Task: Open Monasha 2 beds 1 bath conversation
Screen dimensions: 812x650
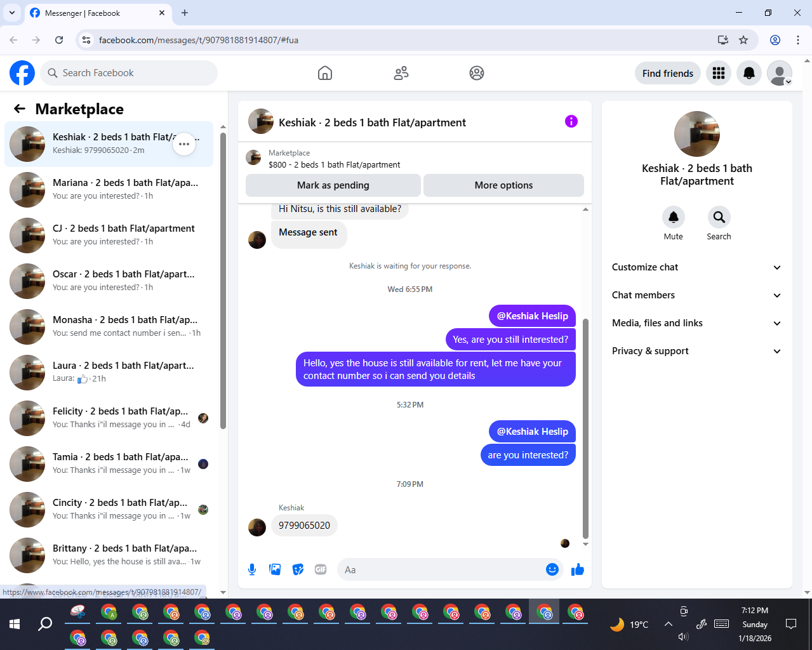Action: click(x=109, y=327)
